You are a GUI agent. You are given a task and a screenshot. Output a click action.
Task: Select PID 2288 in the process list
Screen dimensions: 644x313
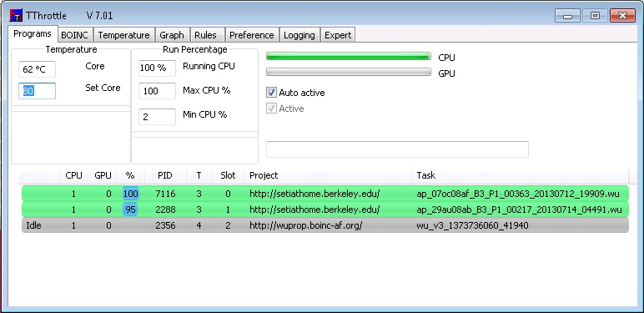[x=165, y=210]
